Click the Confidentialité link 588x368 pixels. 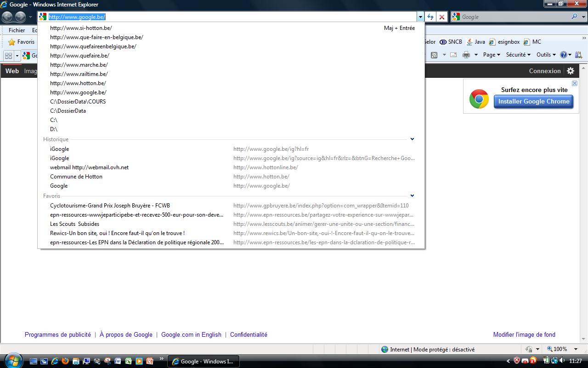click(x=249, y=334)
